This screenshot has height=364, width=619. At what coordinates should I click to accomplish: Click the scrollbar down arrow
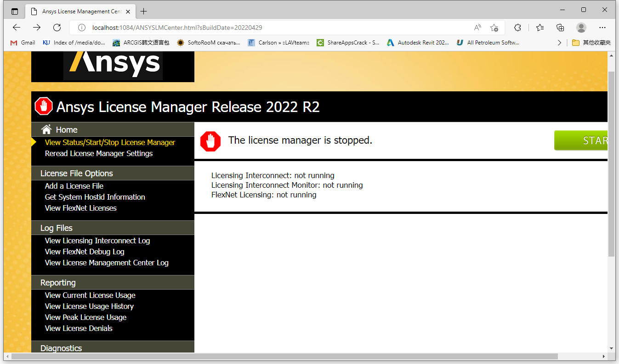coord(611,348)
